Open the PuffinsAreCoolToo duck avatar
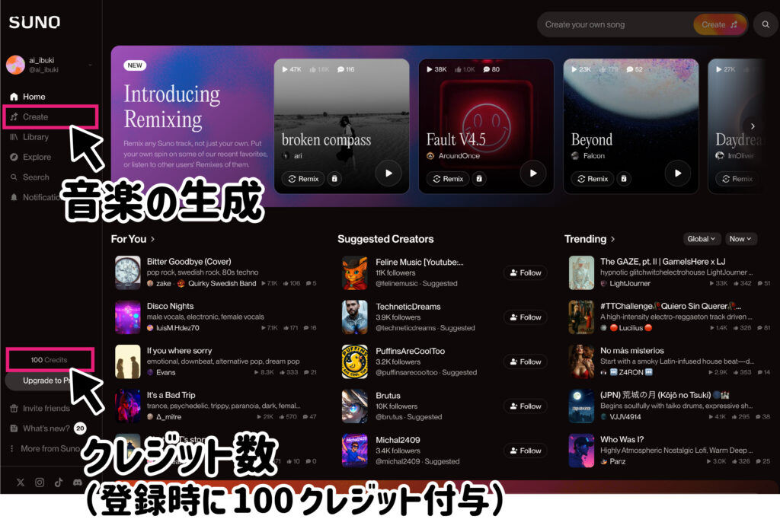Viewport: 780px width, 532px height. 355,362
